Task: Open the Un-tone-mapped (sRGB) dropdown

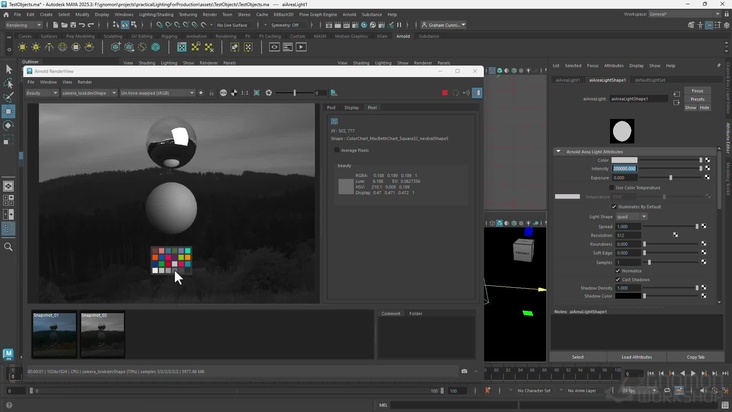Action: click(x=157, y=93)
